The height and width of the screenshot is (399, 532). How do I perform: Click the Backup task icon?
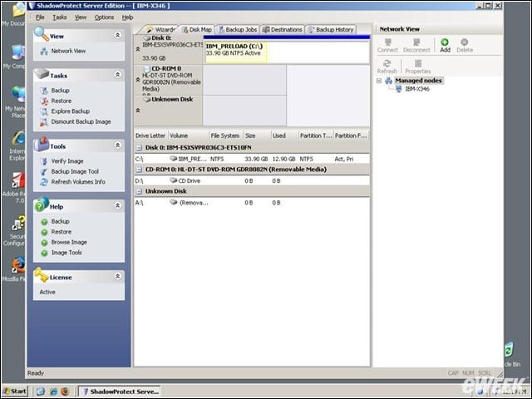[x=44, y=91]
